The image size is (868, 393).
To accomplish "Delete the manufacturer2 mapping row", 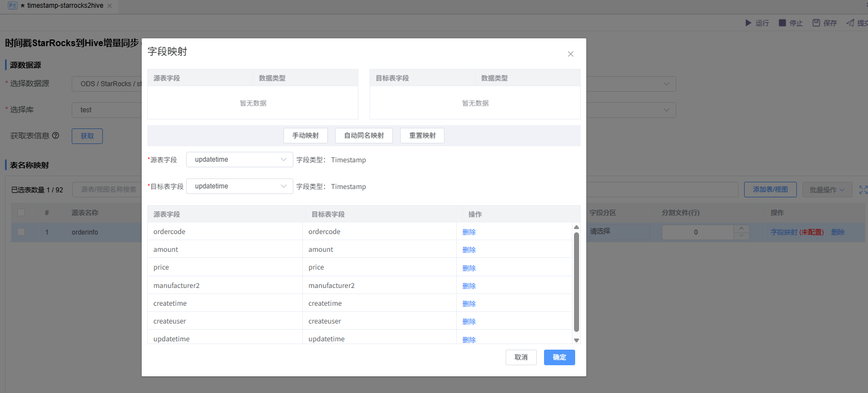I will [469, 286].
